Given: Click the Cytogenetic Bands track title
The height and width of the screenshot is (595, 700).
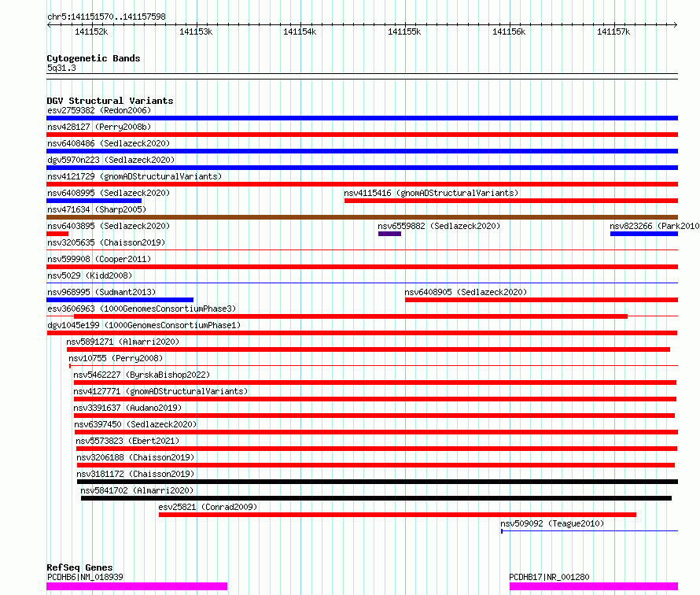Looking at the screenshot, I should point(94,58).
